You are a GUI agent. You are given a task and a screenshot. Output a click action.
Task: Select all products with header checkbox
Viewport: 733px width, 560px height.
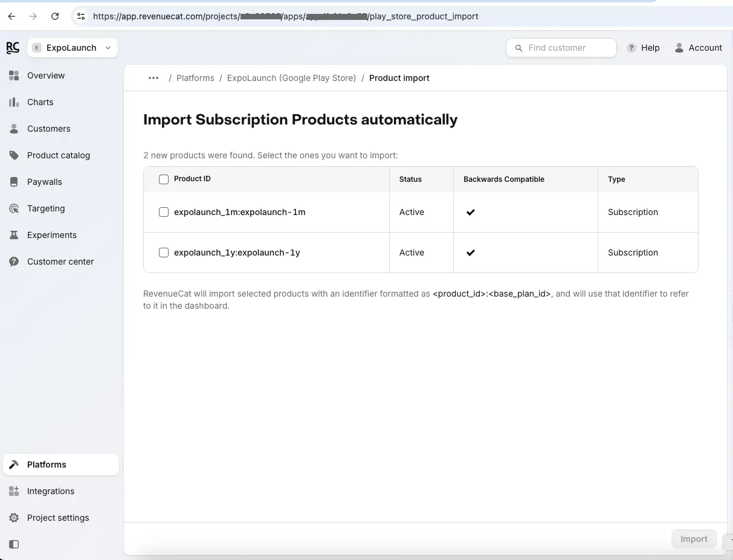coord(163,179)
